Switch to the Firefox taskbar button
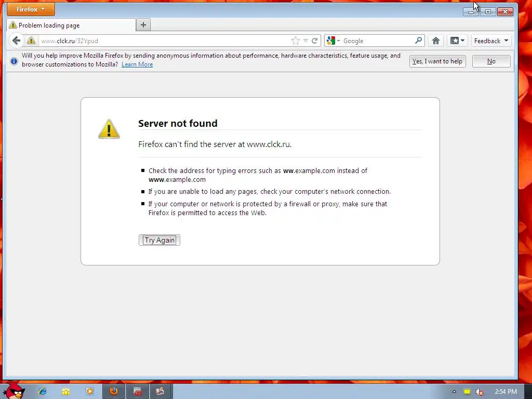The width and height of the screenshot is (532, 399). pyautogui.click(x=114, y=392)
